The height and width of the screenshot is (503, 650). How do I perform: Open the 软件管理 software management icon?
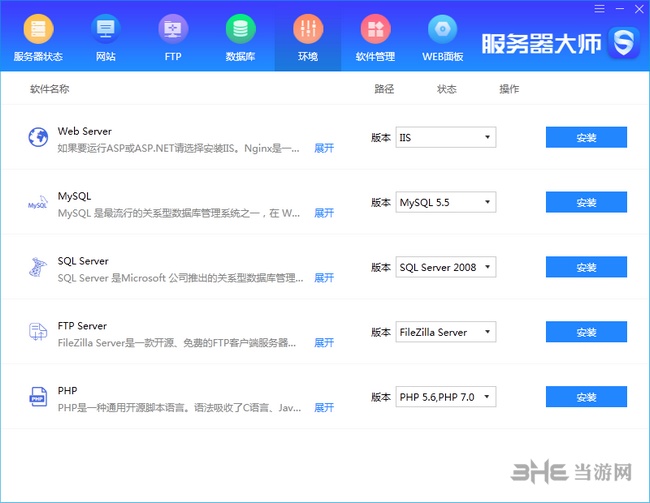375,29
